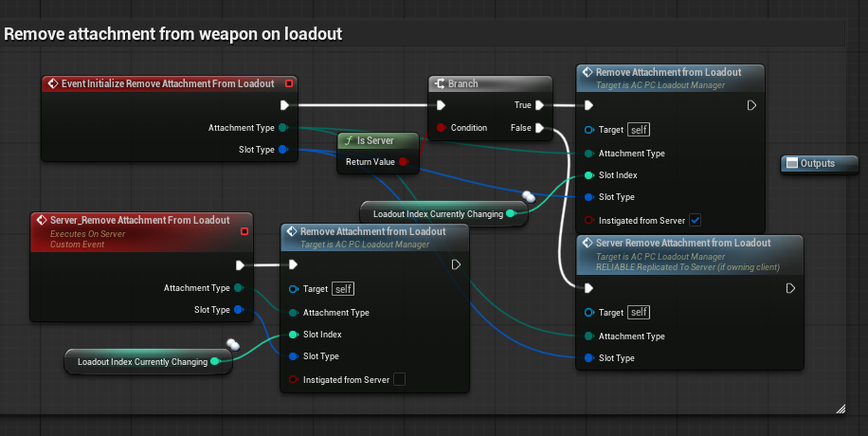Click the Branch node's True output pin
The height and width of the screenshot is (436, 868).
[538, 105]
